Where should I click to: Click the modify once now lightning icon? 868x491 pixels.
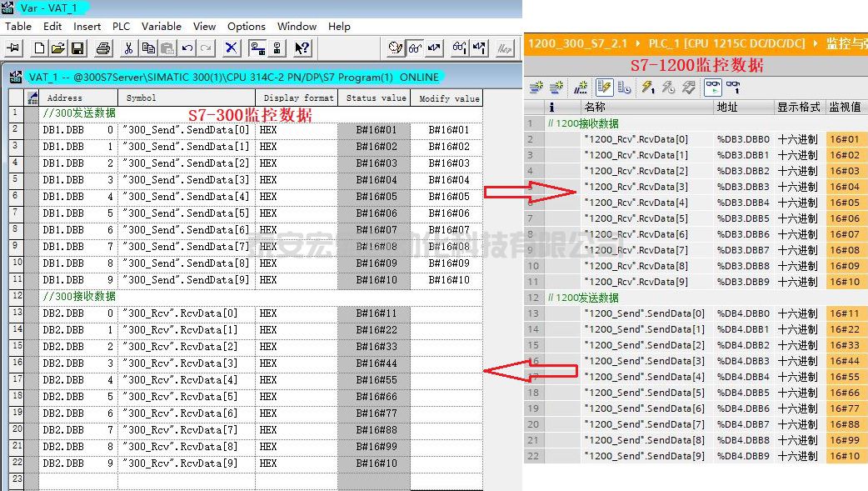point(647,87)
